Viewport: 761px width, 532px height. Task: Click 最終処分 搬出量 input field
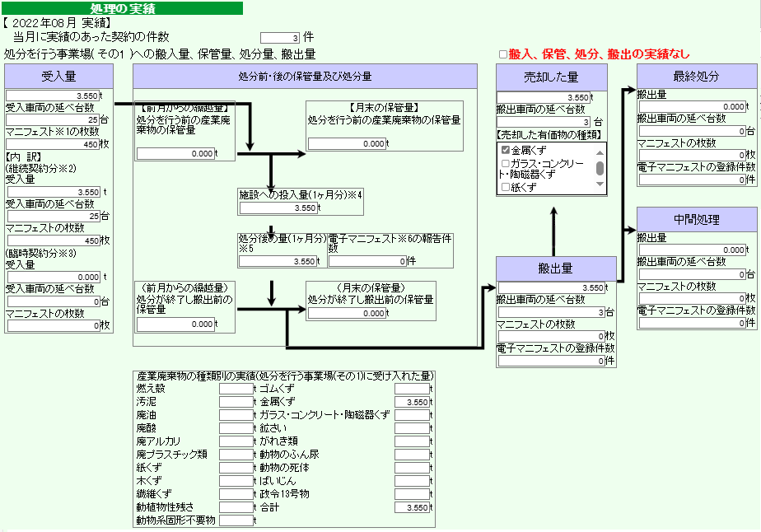pos(693,107)
